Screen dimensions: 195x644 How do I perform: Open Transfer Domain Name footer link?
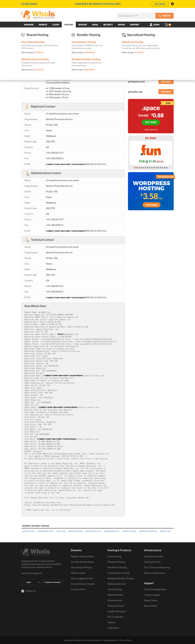[82, 562]
